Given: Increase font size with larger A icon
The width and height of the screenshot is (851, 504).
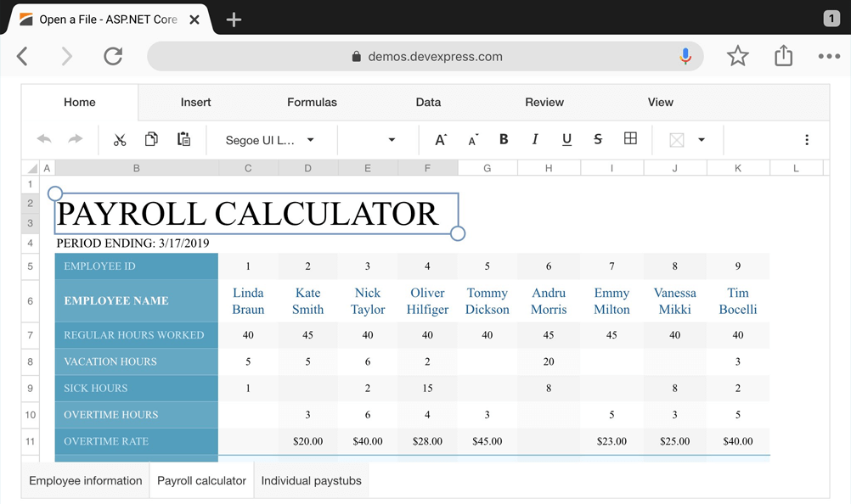Looking at the screenshot, I should 441,140.
